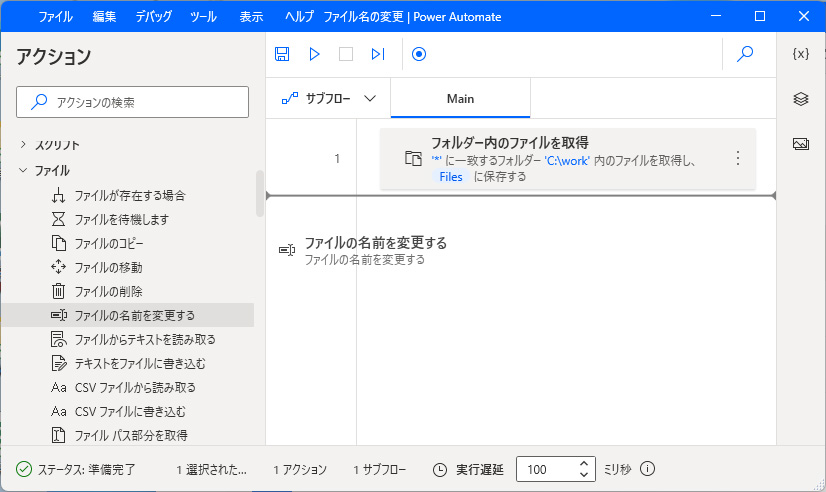
Task: Collapse the ファイル action group
Action: 23,170
